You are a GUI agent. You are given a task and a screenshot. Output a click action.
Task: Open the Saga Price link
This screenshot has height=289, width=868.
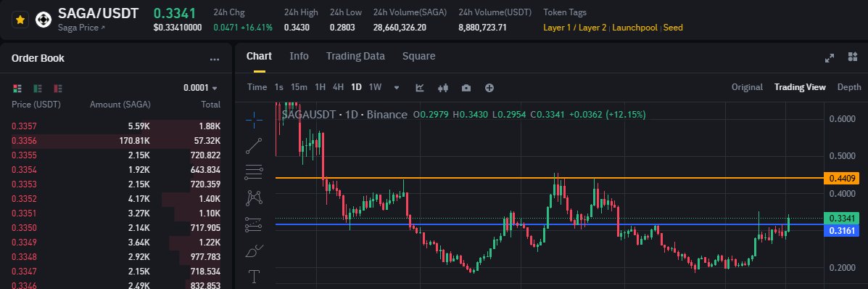[x=81, y=28]
